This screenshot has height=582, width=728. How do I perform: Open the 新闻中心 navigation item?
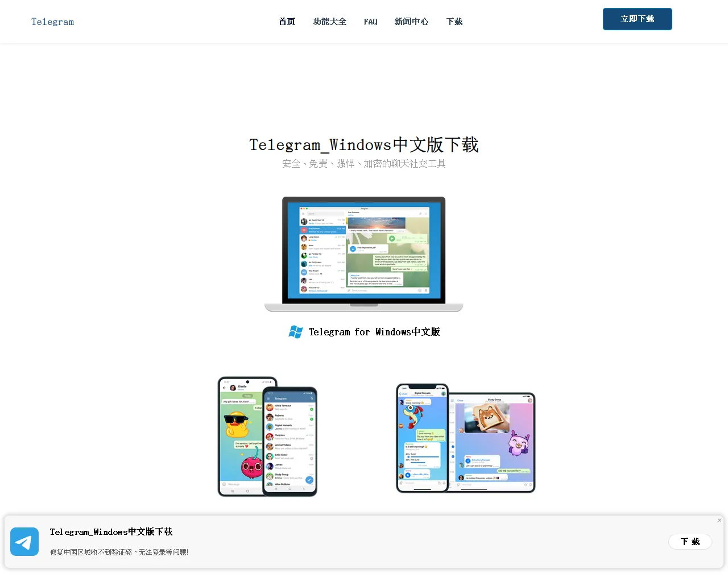[x=411, y=22]
